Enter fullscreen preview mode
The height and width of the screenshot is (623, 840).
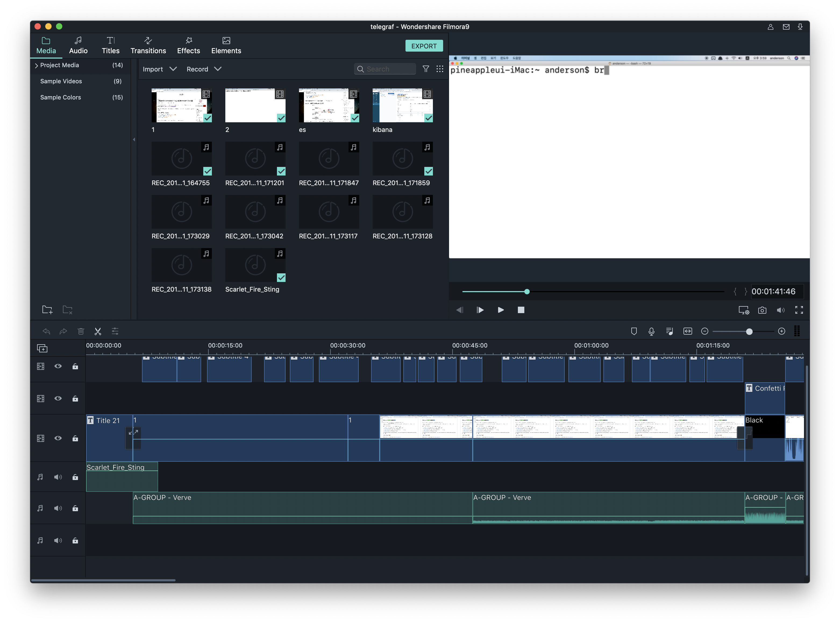(x=799, y=310)
